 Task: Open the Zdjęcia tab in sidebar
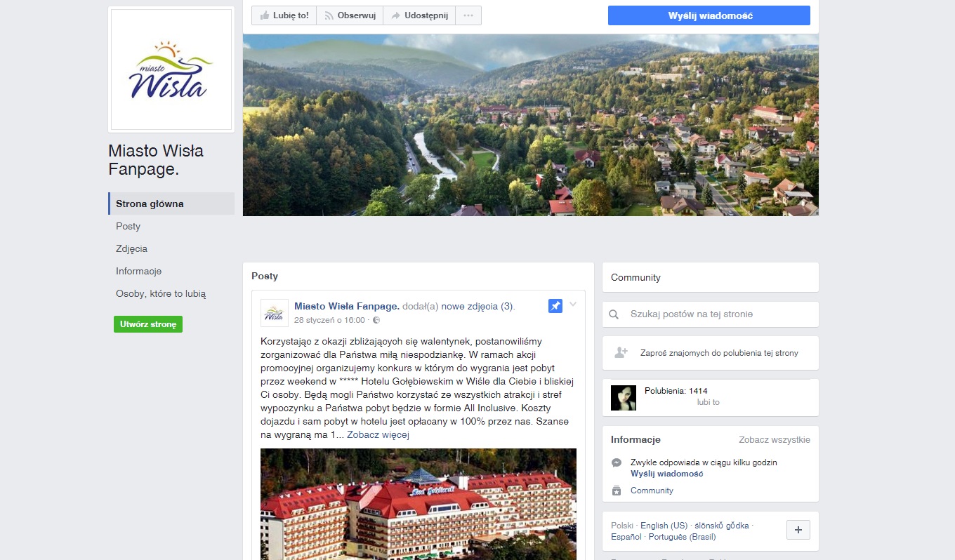pos(132,249)
